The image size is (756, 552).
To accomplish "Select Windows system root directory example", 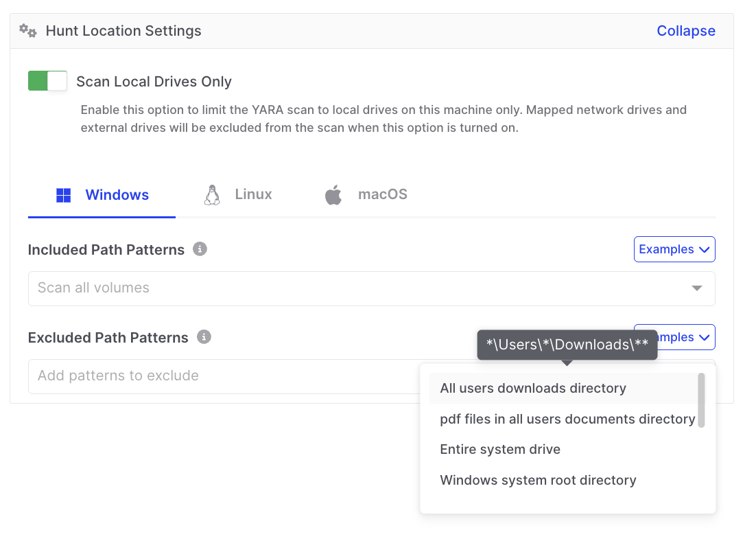I will coord(538,481).
